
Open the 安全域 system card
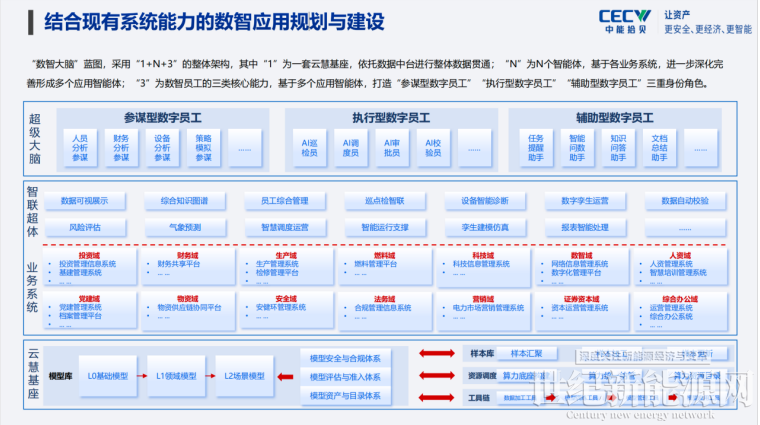[x=286, y=310]
